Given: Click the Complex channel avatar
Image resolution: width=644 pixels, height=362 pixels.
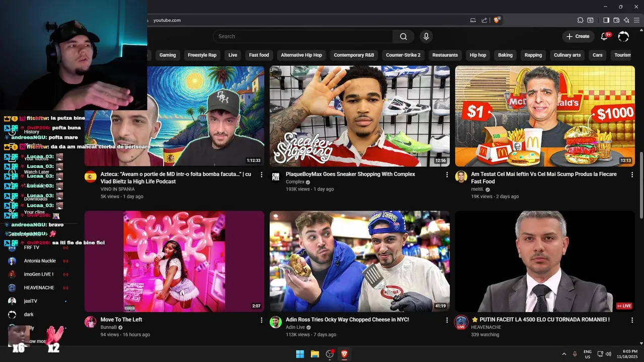Looking at the screenshot, I should coord(276,176).
